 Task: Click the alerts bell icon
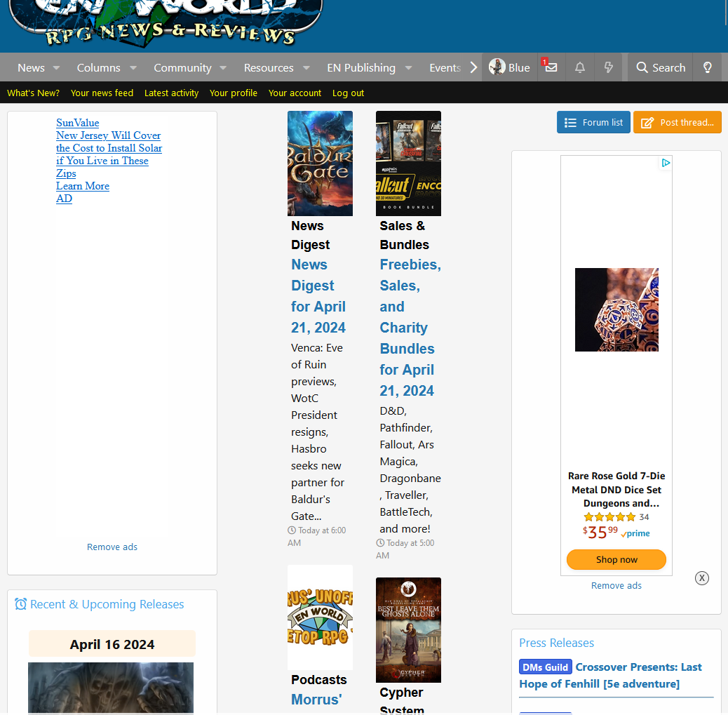click(x=580, y=67)
